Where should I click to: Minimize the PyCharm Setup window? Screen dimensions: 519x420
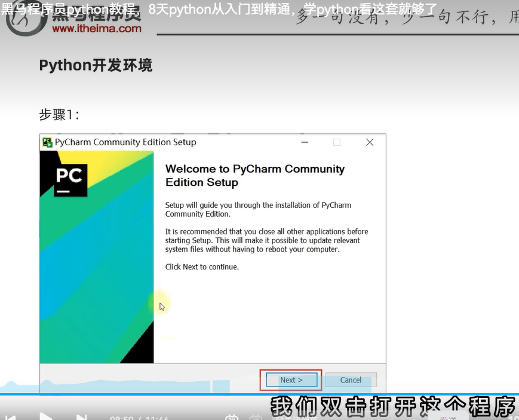coord(305,142)
